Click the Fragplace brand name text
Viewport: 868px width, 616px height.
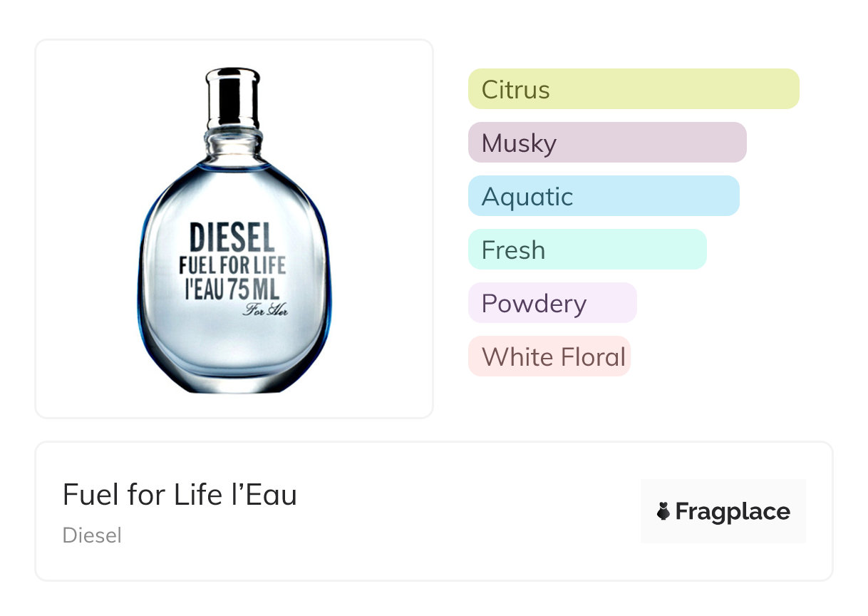(733, 511)
